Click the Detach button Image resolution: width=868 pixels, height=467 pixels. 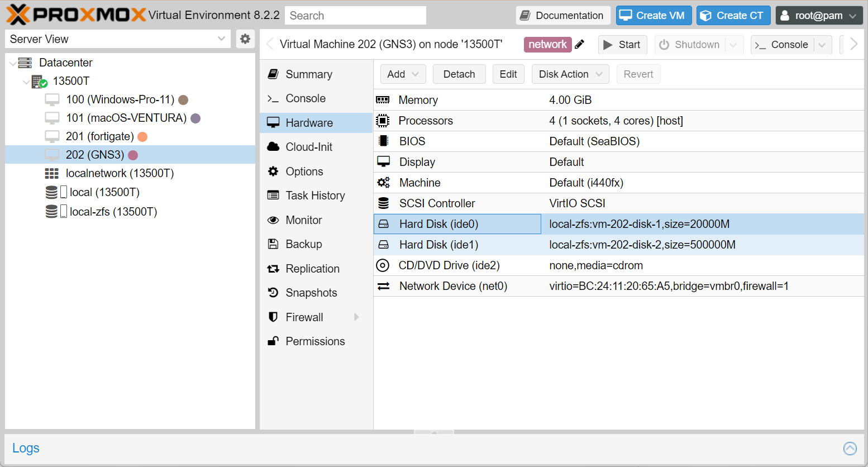[459, 74]
